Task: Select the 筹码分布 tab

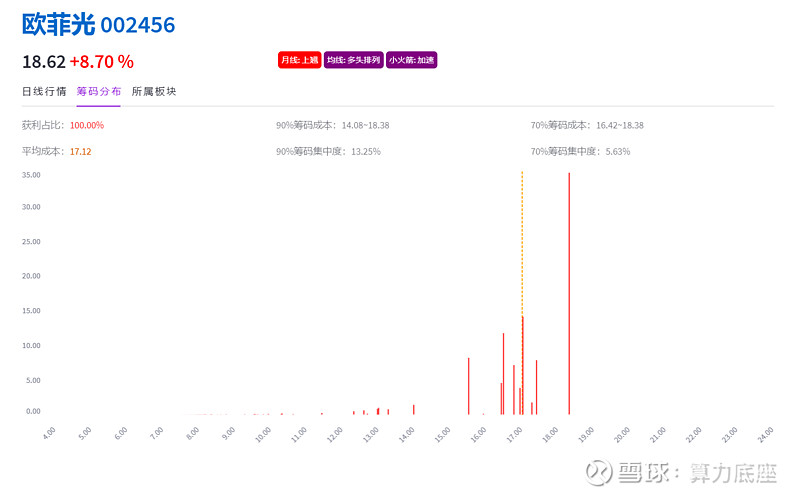Action: (99, 91)
